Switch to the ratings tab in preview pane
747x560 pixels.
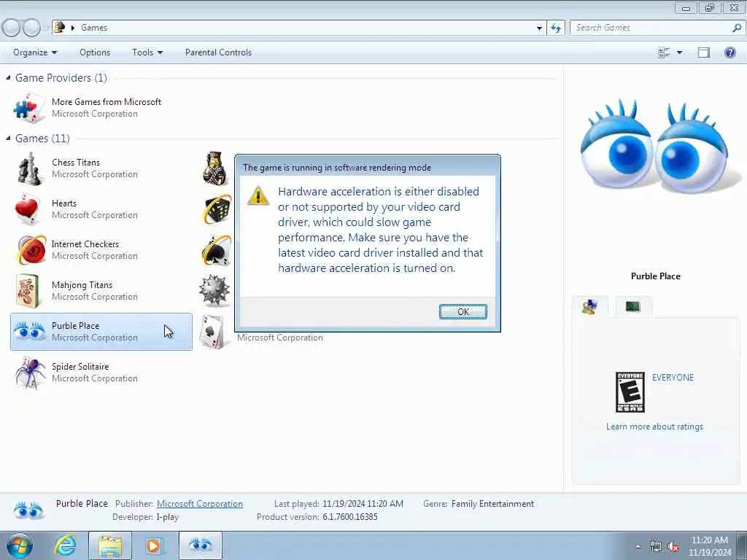[x=589, y=307]
